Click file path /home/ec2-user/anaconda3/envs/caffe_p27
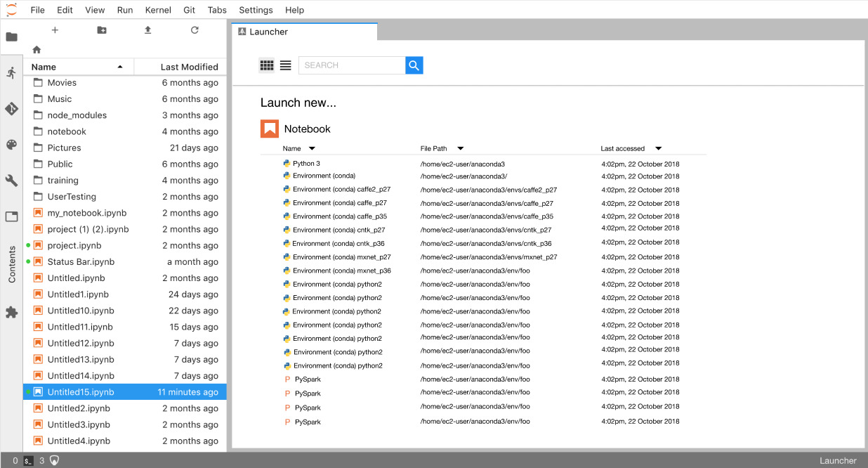This screenshot has width=868, height=468. coord(487,203)
